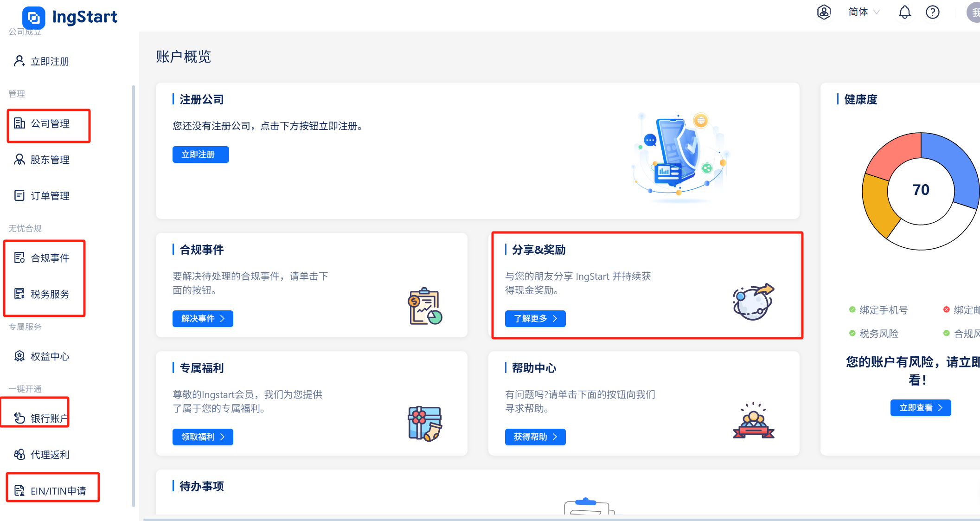Go to 代理返利 in sidebar
Image resolution: width=980 pixels, height=521 pixels.
coord(50,455)
